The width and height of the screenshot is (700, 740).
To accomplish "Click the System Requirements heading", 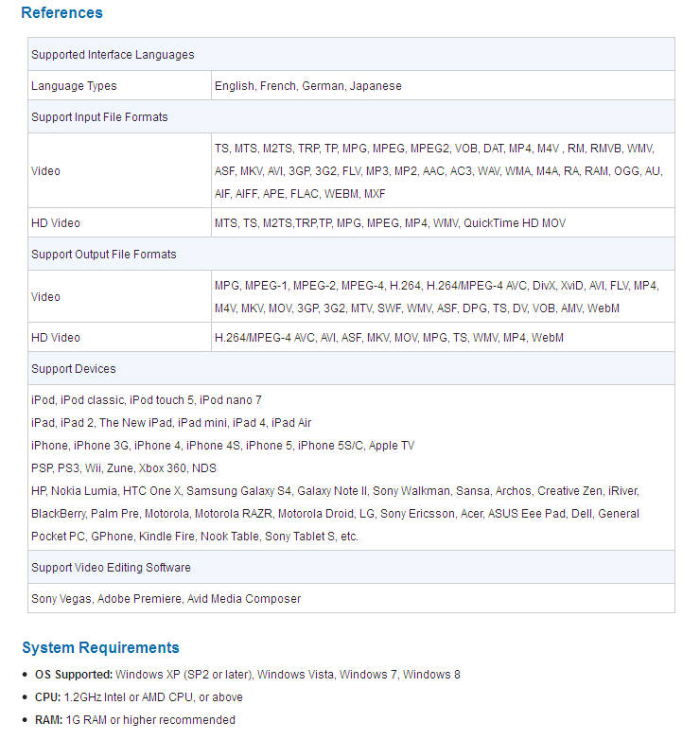I will pos(100,647).
